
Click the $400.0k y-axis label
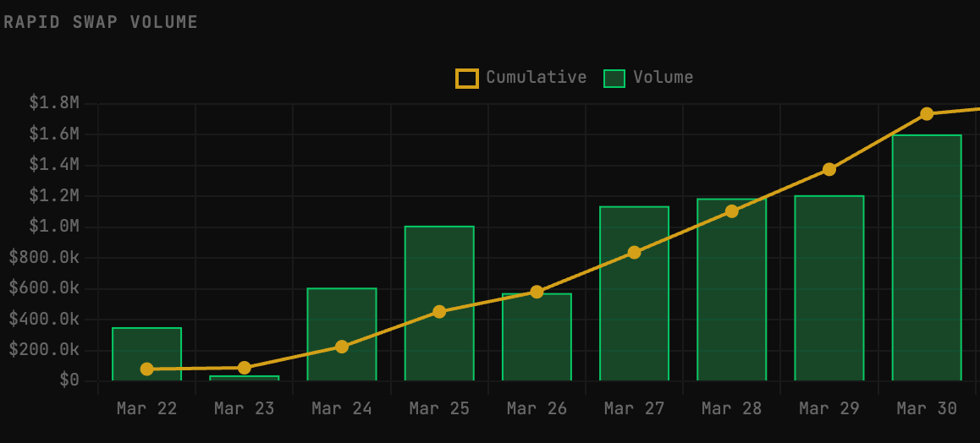(x=44, y=318)
